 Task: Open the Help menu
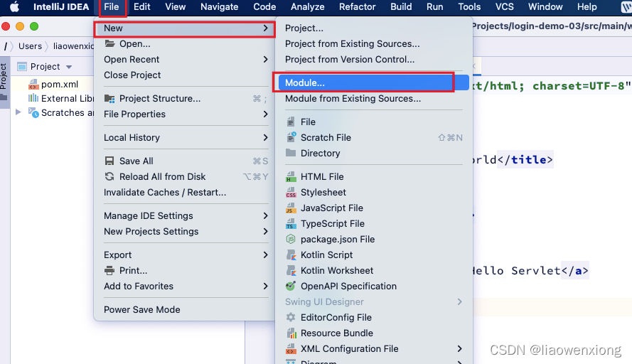click(x=587, y=7)
